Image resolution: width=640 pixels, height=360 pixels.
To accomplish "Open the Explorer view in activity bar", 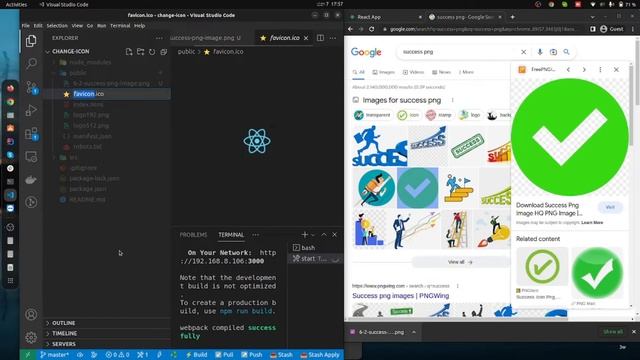I will point(31,41).
